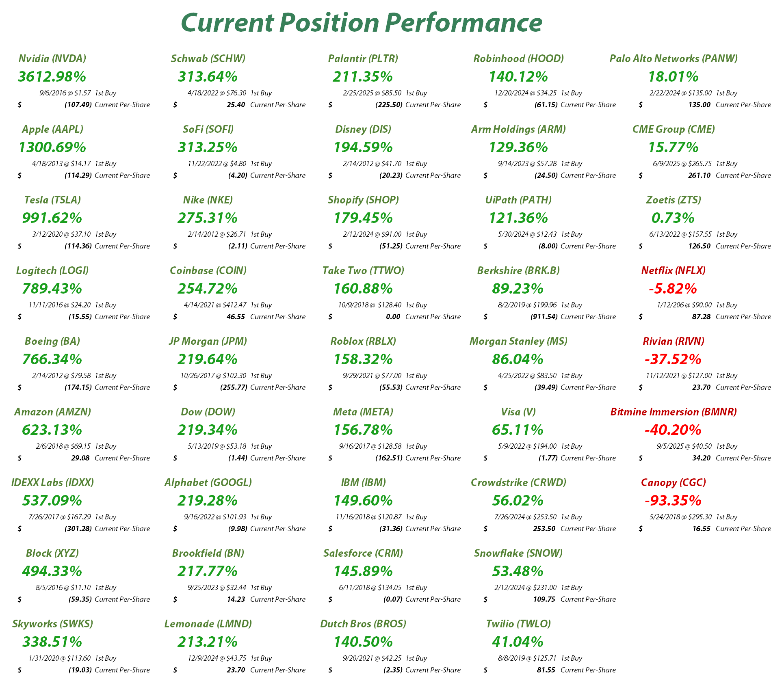The width and height of the screenshot is (784, 683).
Task: Click the Coinbase (COIN) heading
Action: 208,270
